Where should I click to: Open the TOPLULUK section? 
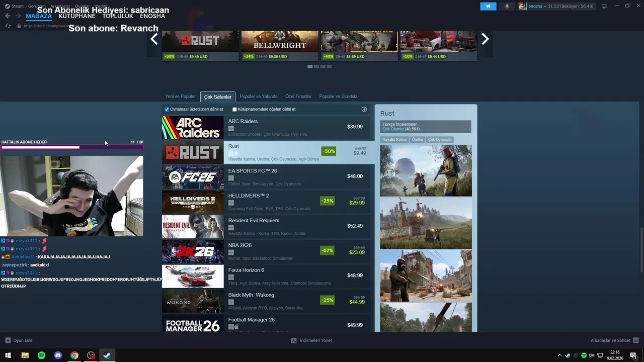[118, 16]
